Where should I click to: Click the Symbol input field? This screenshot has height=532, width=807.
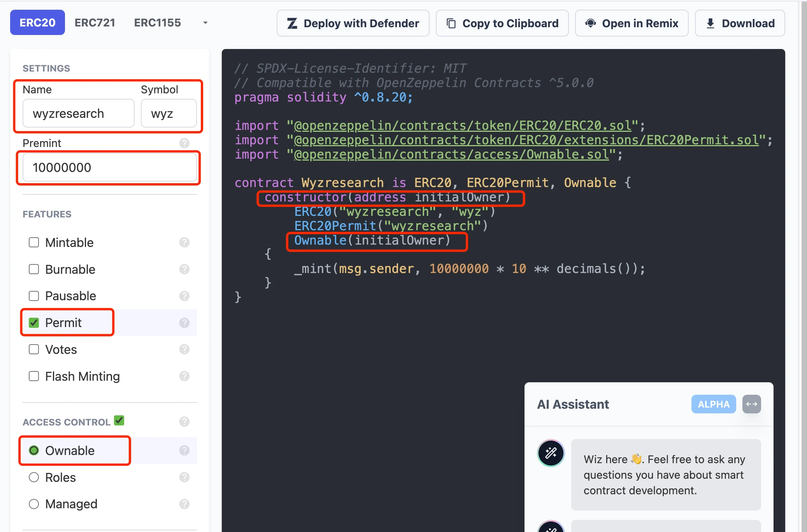(x=167, y=113)
